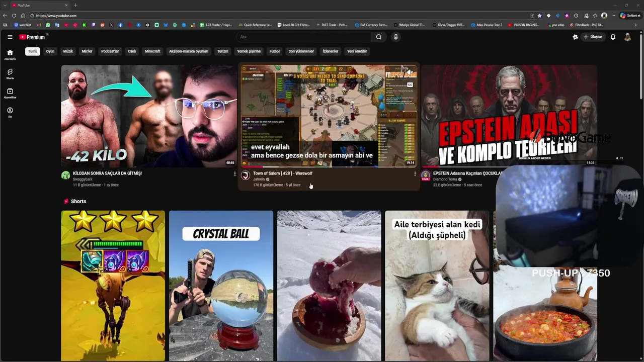644x362 pixels.
Task: Click the extension icon left of Oluştur
Action: click(575, 37)
